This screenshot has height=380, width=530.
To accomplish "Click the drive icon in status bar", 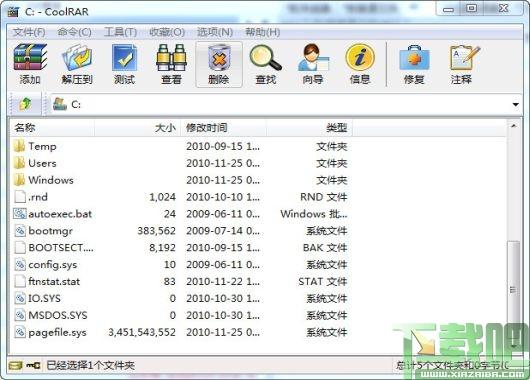I will [15, 365].
